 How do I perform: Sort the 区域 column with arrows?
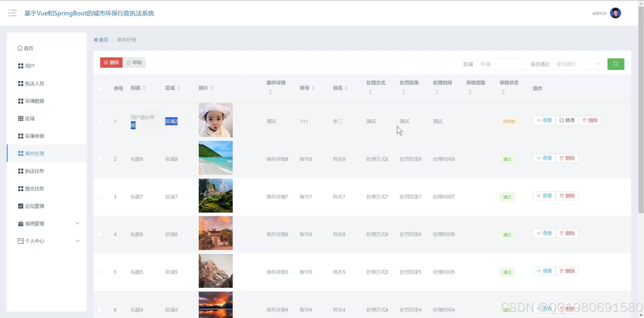[179, 88]
